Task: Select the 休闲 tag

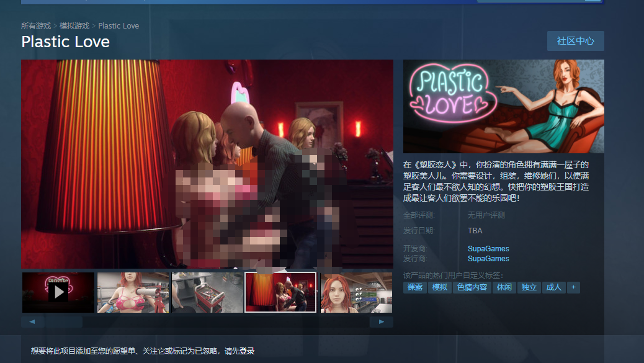Action: tap(504, 287)
